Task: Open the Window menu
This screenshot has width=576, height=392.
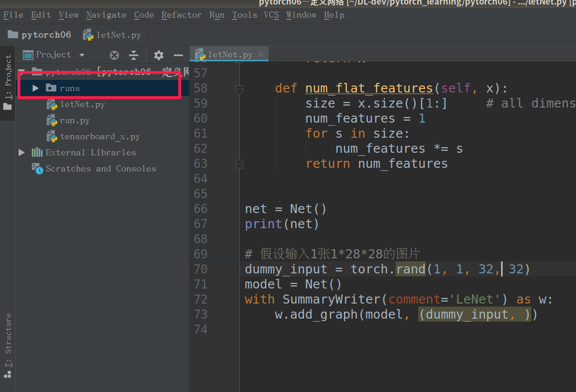Action: tap(301, 15)
